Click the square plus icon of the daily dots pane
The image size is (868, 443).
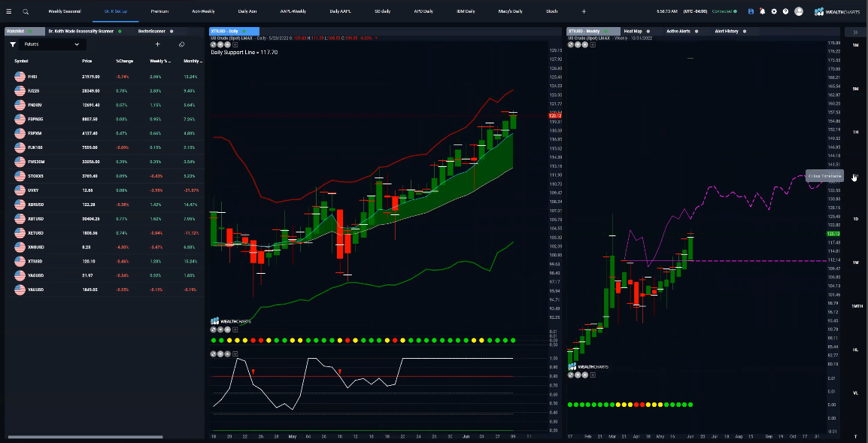click(x=235, y=329)
